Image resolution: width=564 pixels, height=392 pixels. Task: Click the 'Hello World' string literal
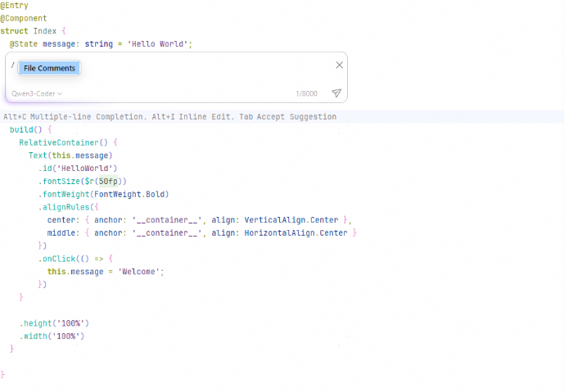pos(158,43)
